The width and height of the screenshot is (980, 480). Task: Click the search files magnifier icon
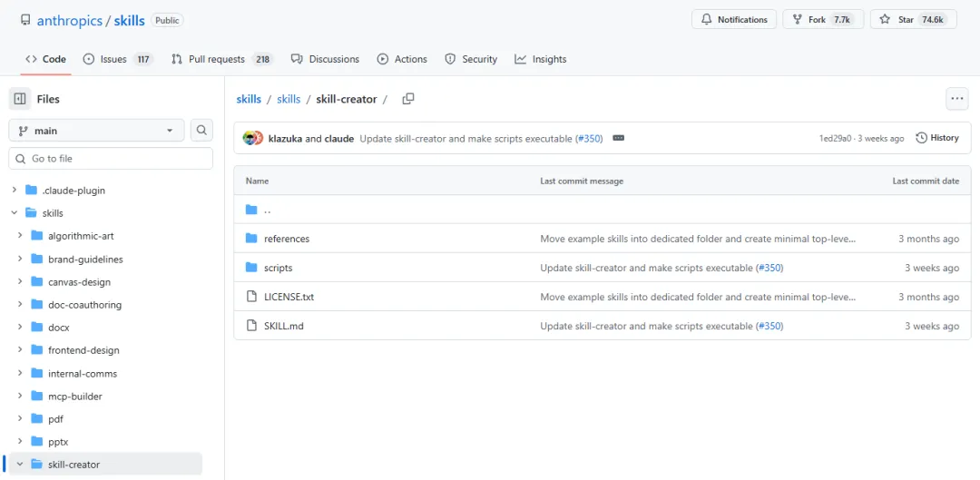click(201, 131)
